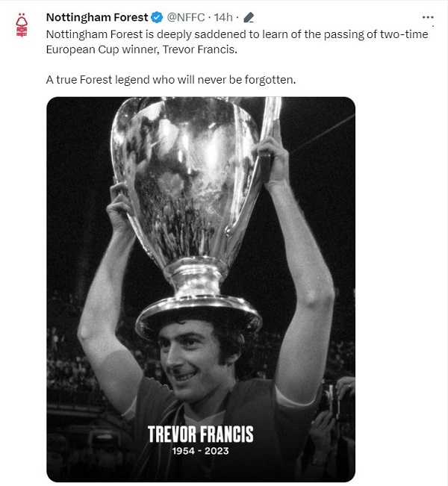The height and width of the screenshot is (486, 448).
Task: Click the blue verified checkmark badge
Action: pyautogui.click(x=156, y=17)
